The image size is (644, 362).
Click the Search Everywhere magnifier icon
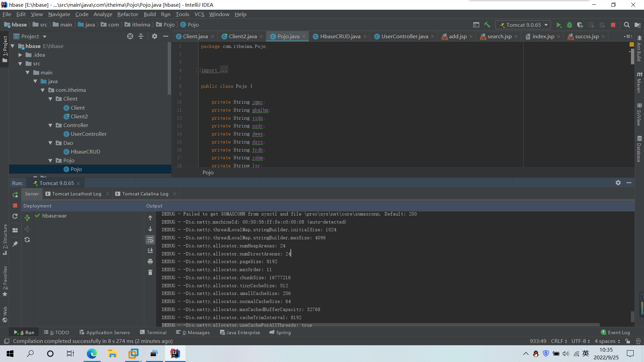[627, 25]
